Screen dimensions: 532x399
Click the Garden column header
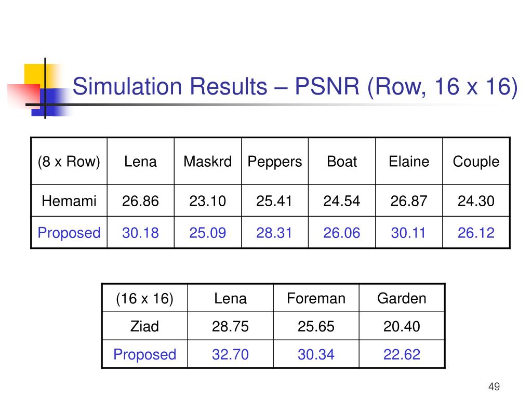click(402, 298)
